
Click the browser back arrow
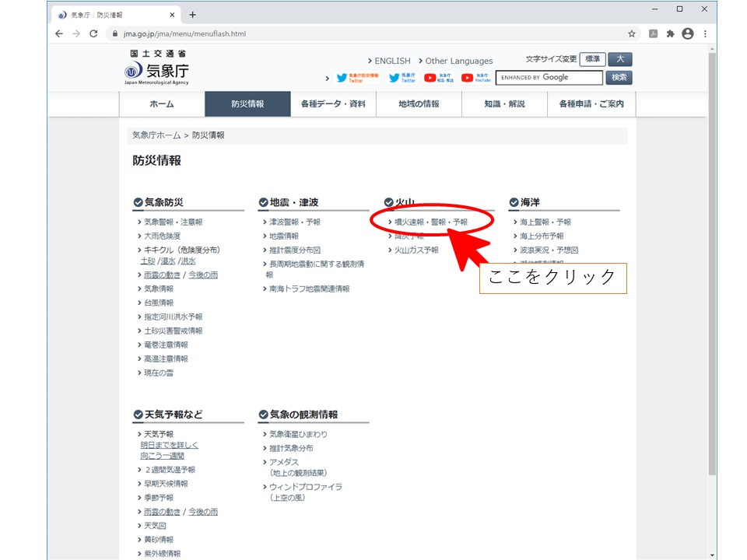[59, 34]
